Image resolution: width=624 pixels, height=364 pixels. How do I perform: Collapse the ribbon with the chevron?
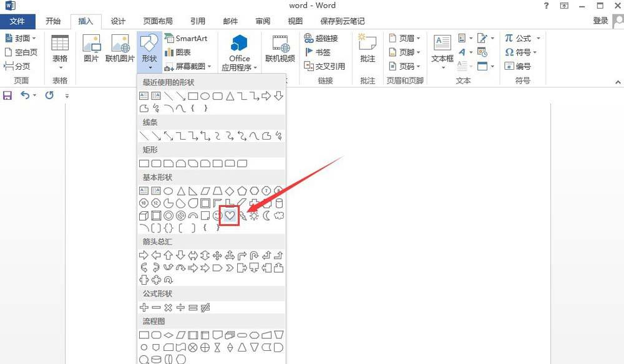(618, 82)
